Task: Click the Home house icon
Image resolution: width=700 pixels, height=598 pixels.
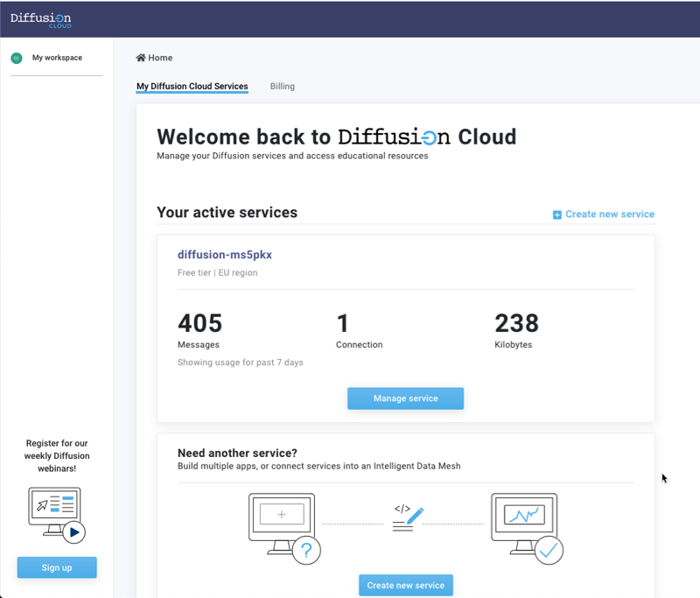Action: tap(139, 57)
